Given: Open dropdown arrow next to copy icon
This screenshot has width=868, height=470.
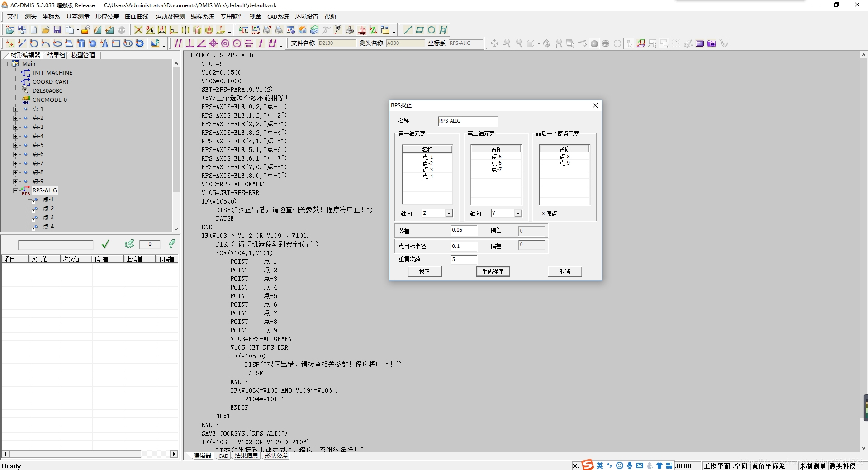Looking at the screenshot, I should (x=78, y=30).
